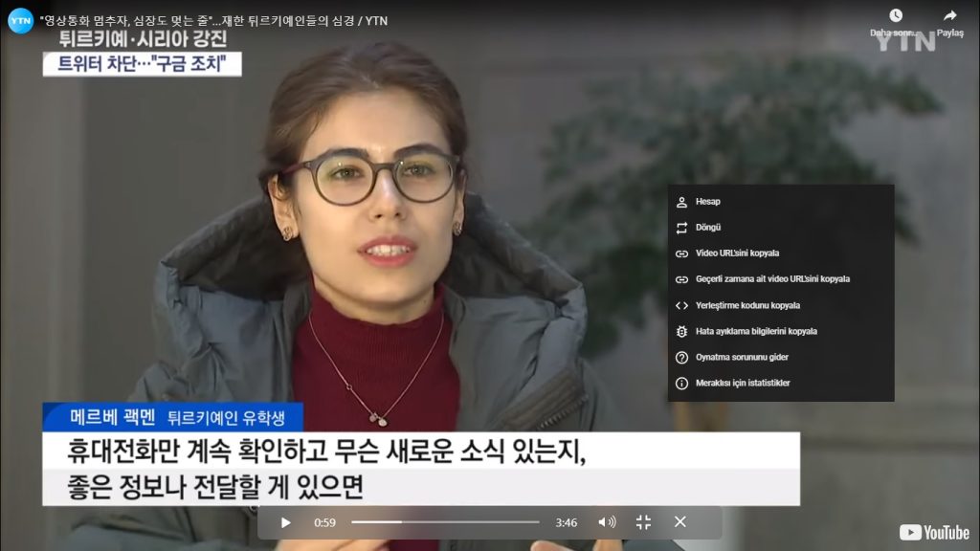Close the player control bar with X
Image resolution: width=980 pixels, height=551 pixels.
pyautogui.click(x=679, y=522)
